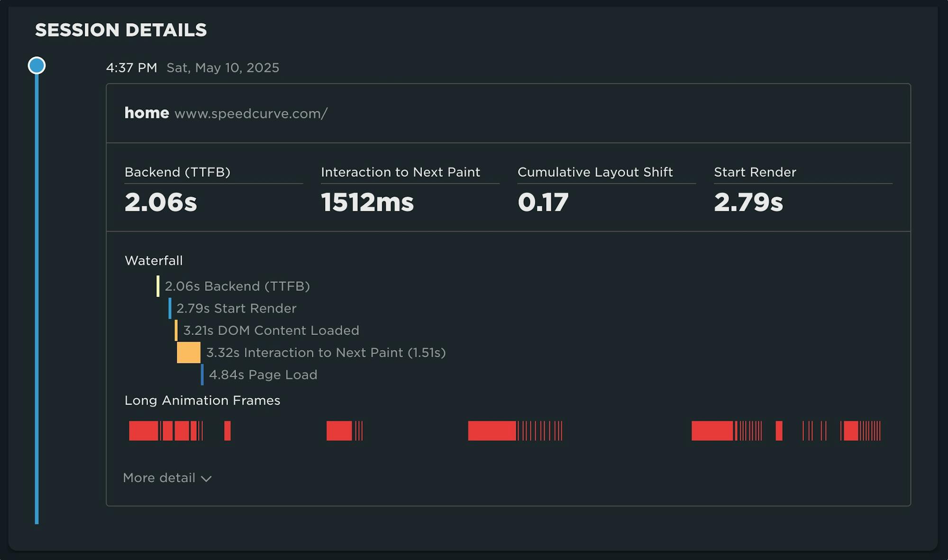Screen dimensions: 948x560
Task: Click the blue session timeline circle marker
Action: (36, 65)
